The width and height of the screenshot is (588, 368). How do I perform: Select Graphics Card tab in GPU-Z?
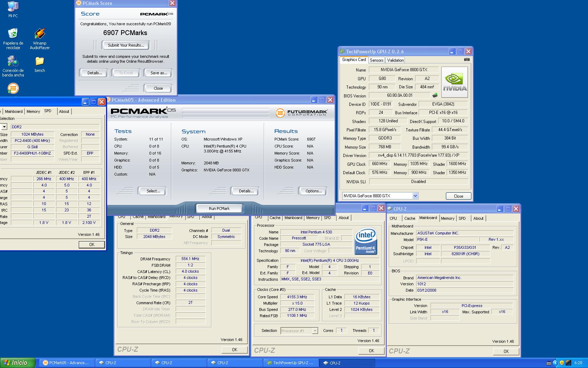354,60
